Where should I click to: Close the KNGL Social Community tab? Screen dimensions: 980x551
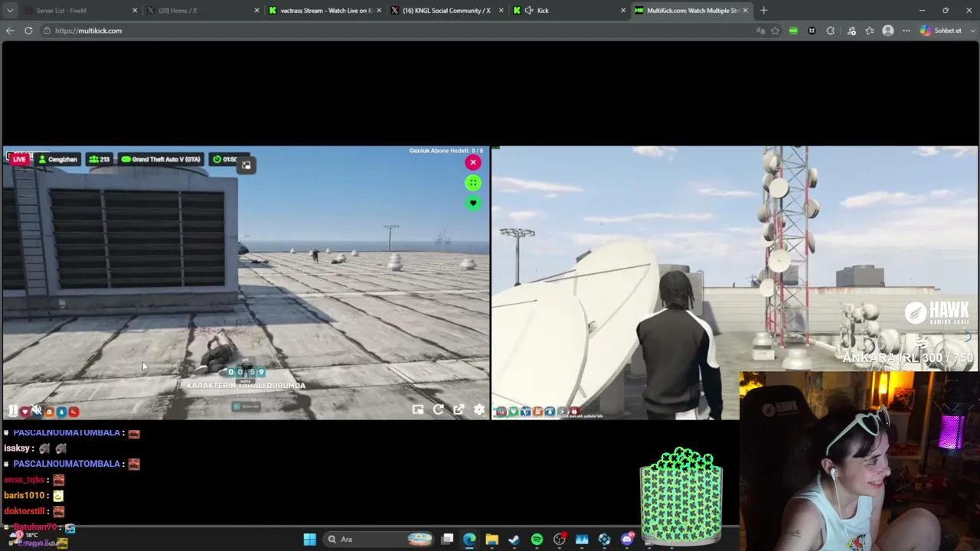(x=501, y=11)
